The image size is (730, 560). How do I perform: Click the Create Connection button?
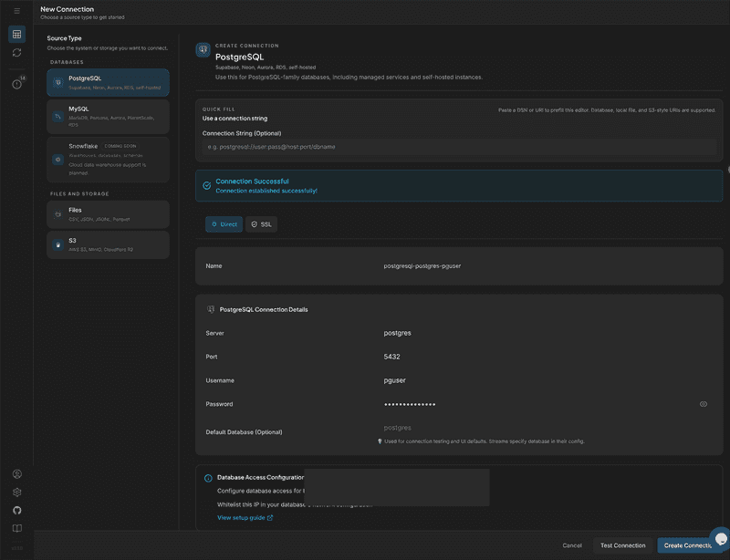click(x=688, y=545)
